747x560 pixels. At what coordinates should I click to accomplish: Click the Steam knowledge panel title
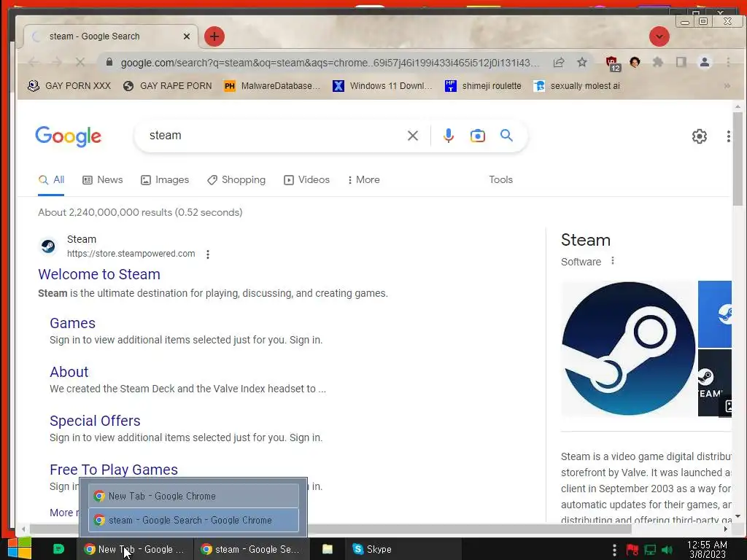pos(586,240)
